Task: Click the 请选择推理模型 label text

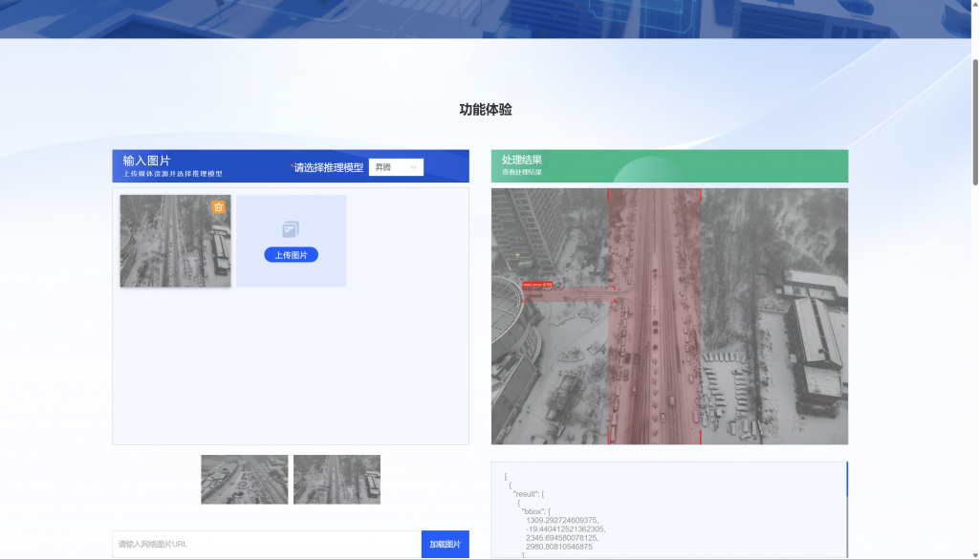Action: pos(328,168)
